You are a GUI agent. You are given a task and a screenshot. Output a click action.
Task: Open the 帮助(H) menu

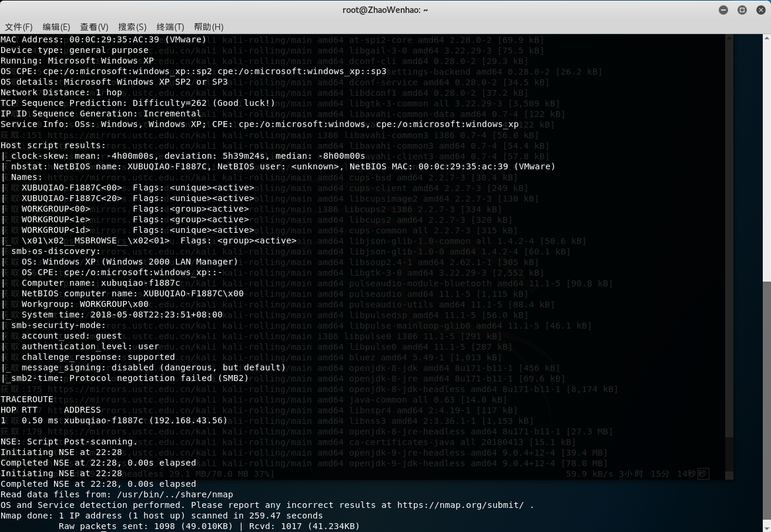pos(209,27)
